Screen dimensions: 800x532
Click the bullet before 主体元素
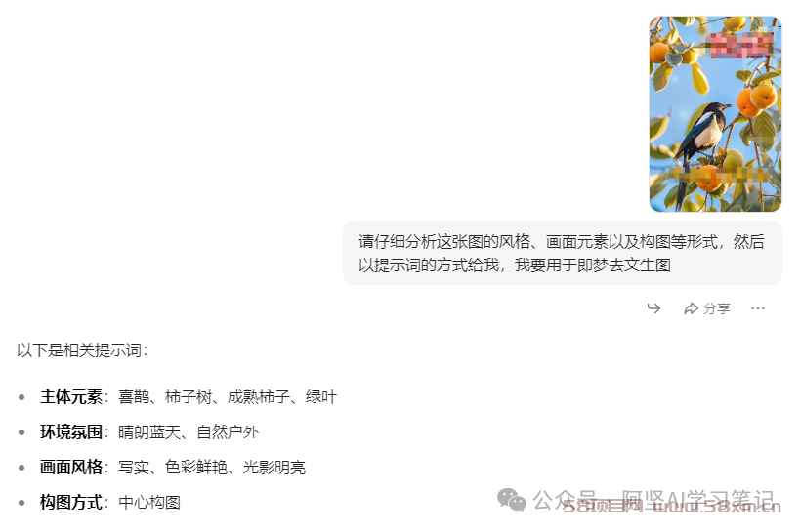21,397
